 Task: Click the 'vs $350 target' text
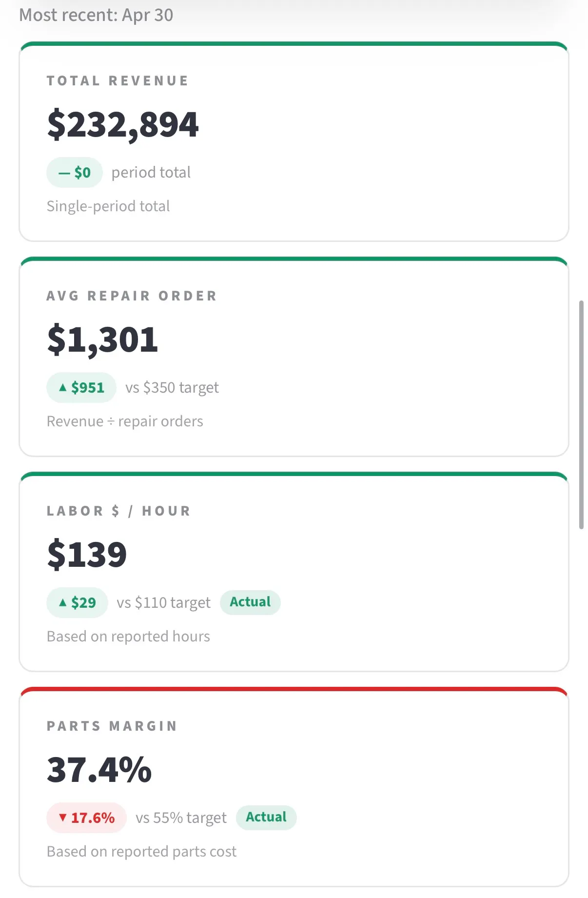(172, 388)
